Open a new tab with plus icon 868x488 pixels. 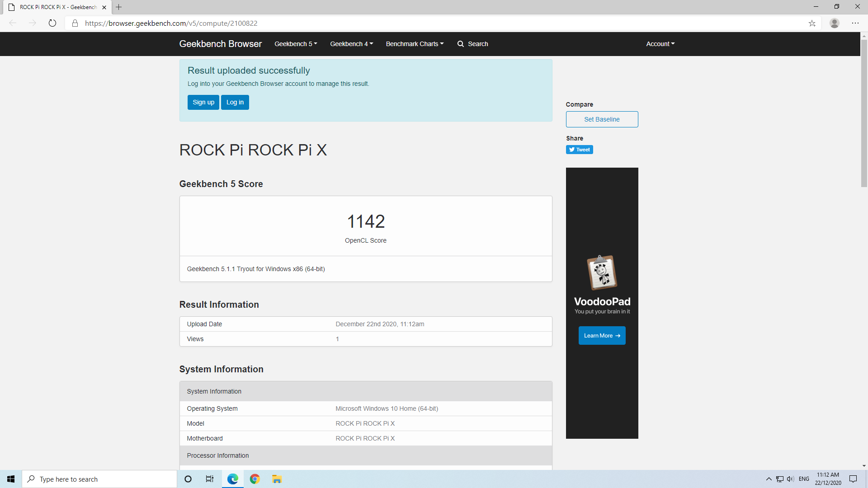tap(119, 7)
